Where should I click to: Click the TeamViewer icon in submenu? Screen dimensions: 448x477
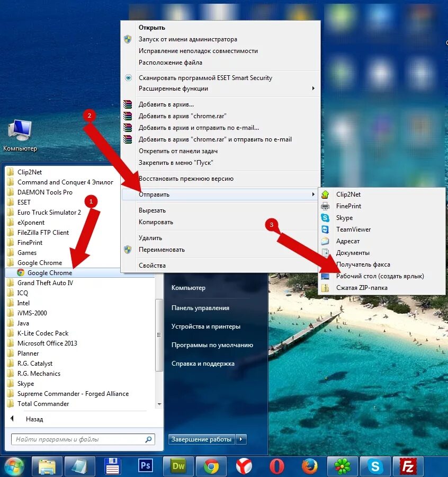[325, 229]
